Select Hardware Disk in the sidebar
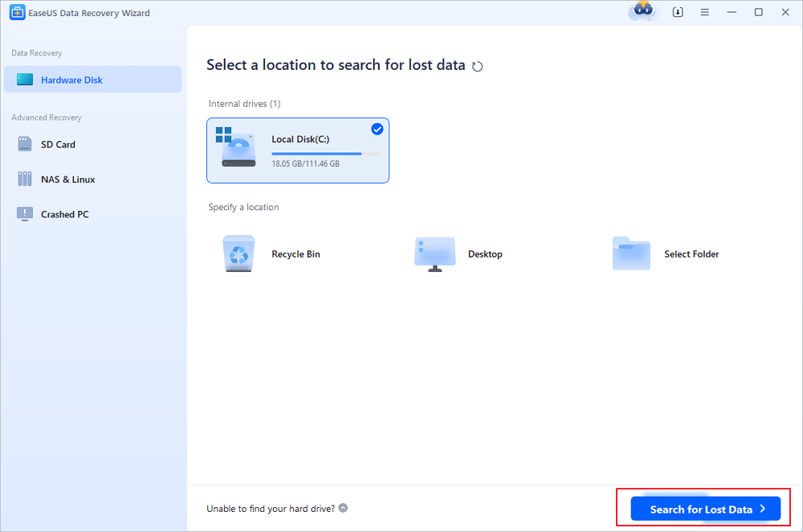The image size is (803, 532). pos(92,80)
